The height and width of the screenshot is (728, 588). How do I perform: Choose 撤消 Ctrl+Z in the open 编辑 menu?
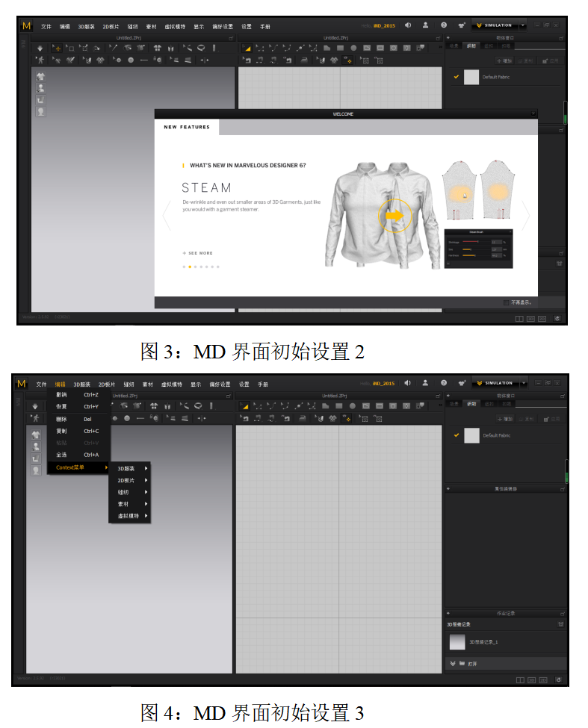point(78,395)
